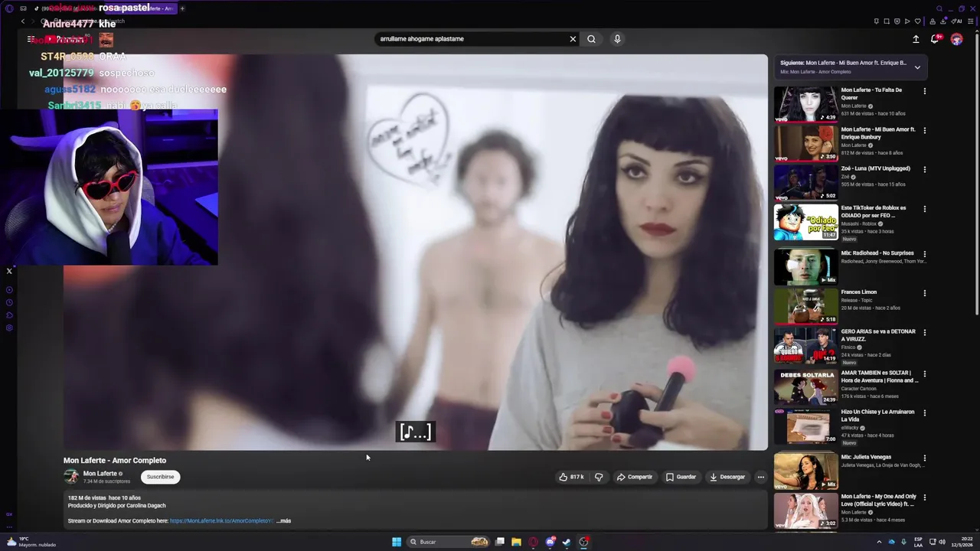Open options for Zoé - Luna video
The height and width of the screenshot is (551, 980).
point(924,170)
